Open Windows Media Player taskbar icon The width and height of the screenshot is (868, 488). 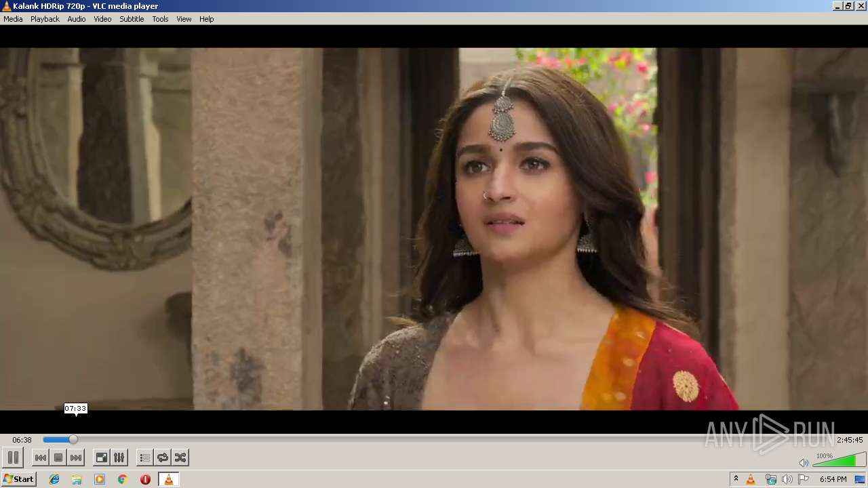point(100,479)
